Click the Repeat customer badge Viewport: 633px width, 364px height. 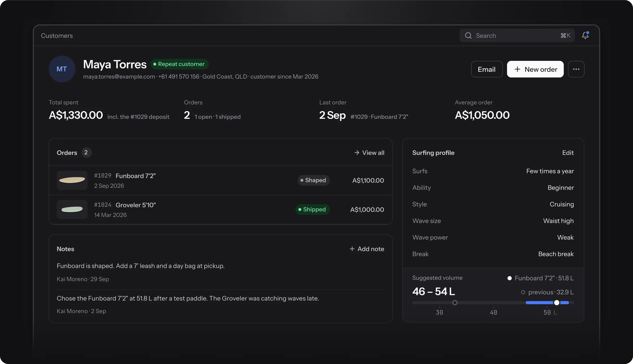180,64
